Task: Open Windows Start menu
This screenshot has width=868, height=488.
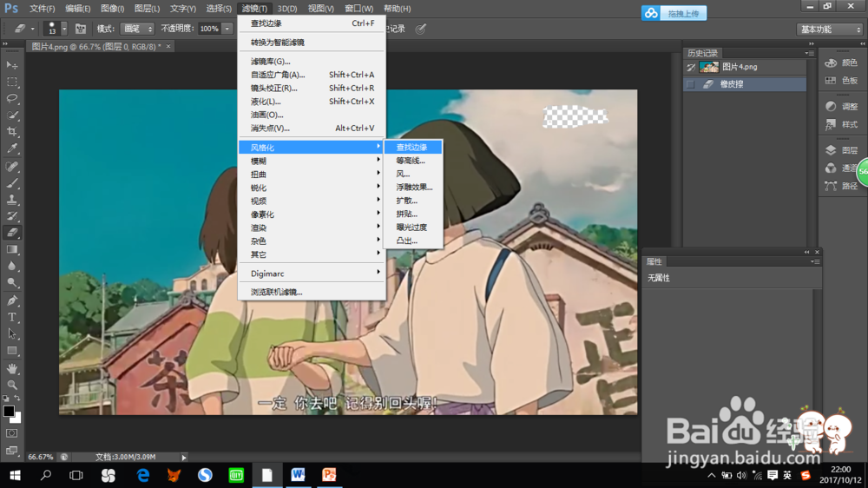Action: pyautogui.click(x=15, y=475)
